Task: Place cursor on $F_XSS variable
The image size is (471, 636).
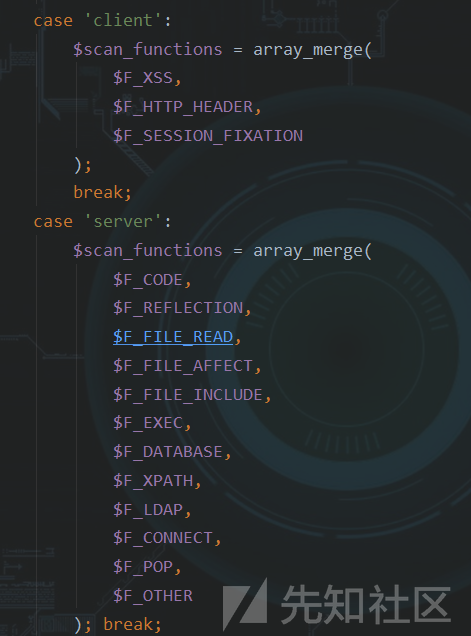Action: click(x=143, y=78)
